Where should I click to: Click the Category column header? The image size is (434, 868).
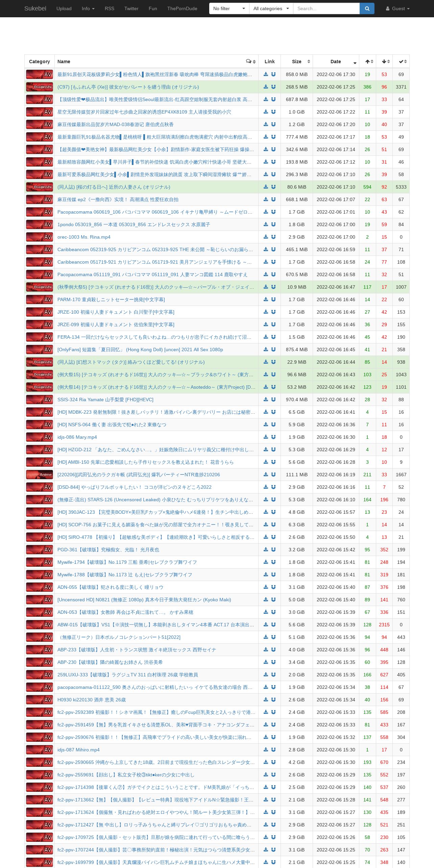click(x=40, y=62)
